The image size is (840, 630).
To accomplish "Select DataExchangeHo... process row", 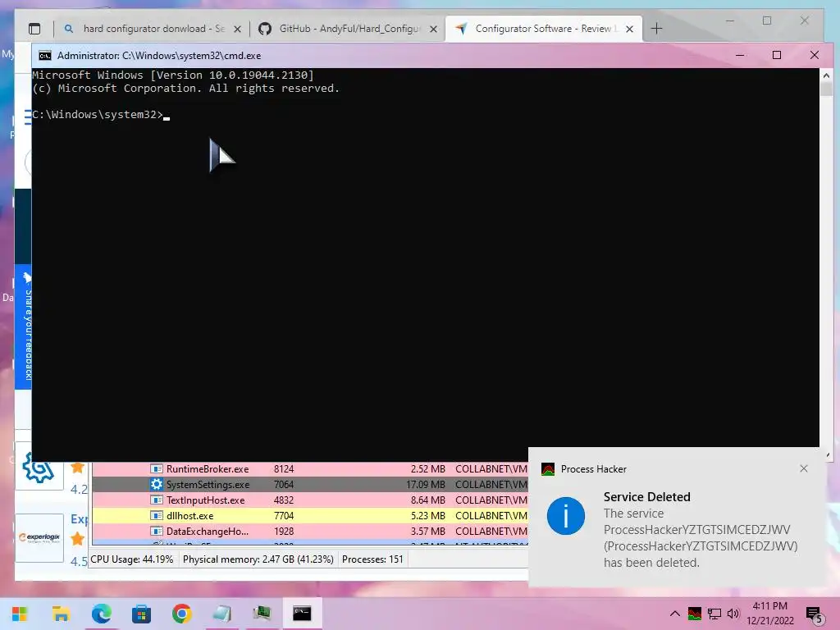I will point(310,531).
